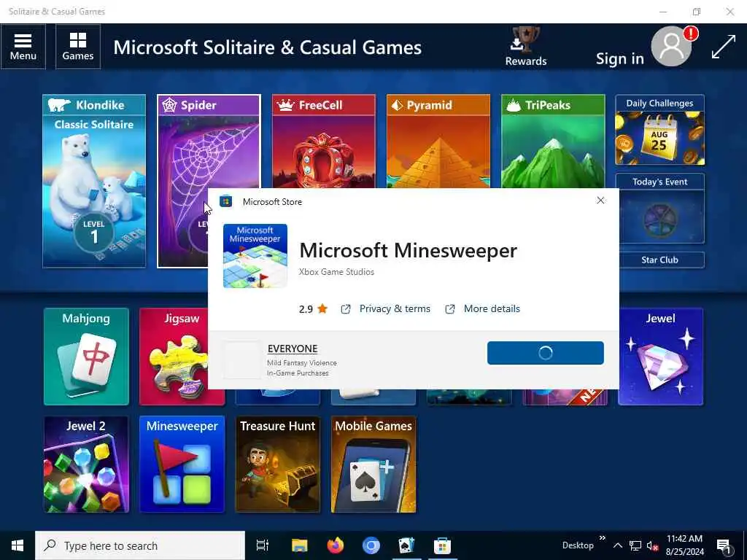The height and width of the screenshot is (560, 747).
Task: Click the Microsoft Solitaire & Casual Games heading
Action: [267, 47]
